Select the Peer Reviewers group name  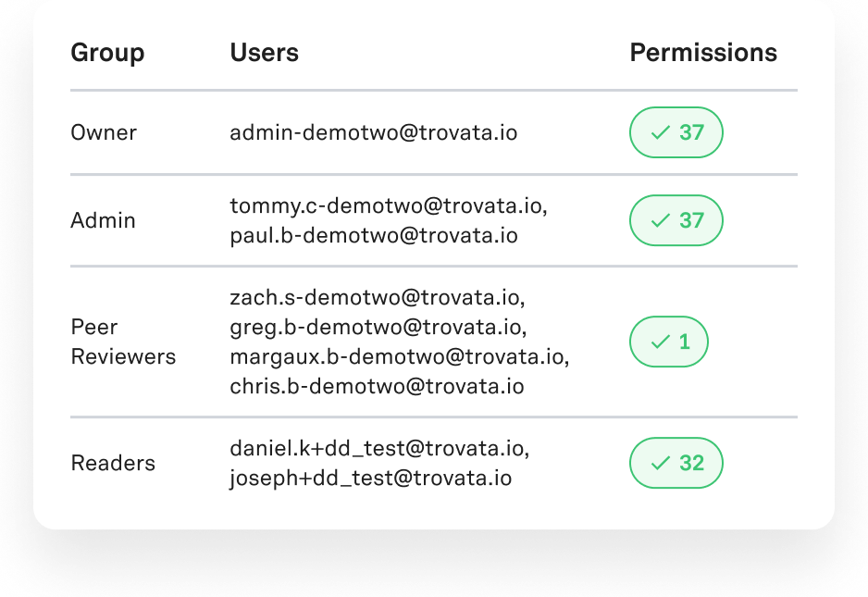(x=122, y=342)
